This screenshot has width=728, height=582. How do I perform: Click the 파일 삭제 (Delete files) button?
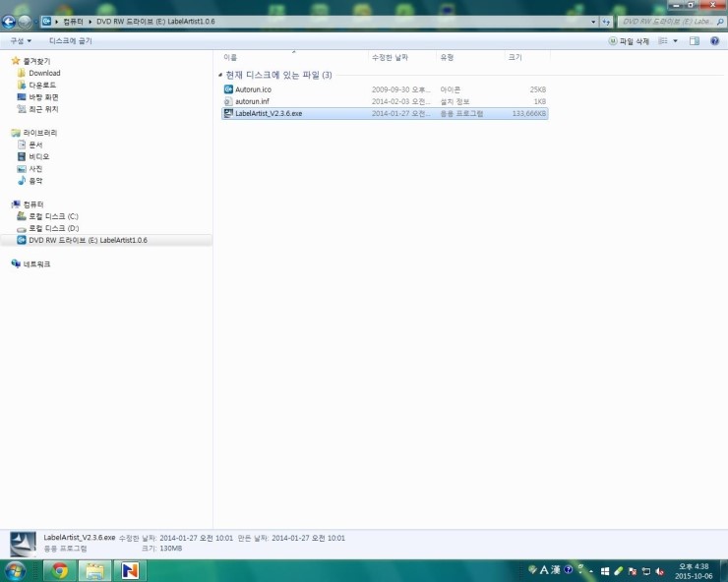click(x=629, y=41)
